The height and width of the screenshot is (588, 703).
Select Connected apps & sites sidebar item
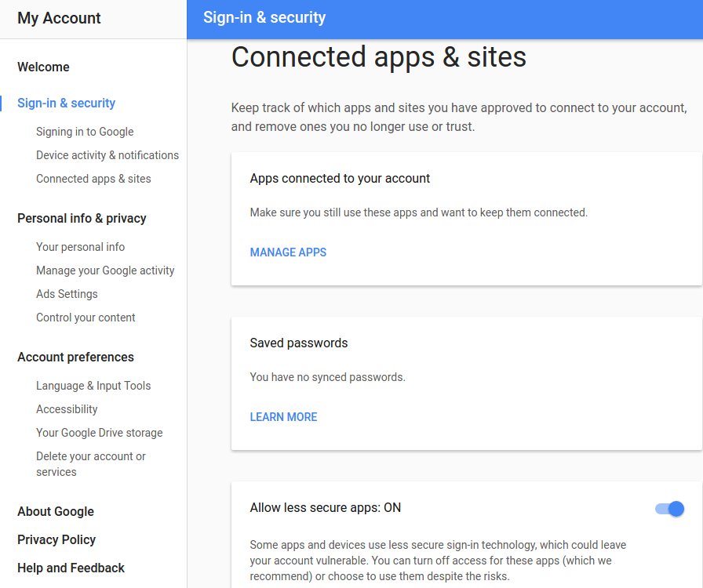(93, 179)
